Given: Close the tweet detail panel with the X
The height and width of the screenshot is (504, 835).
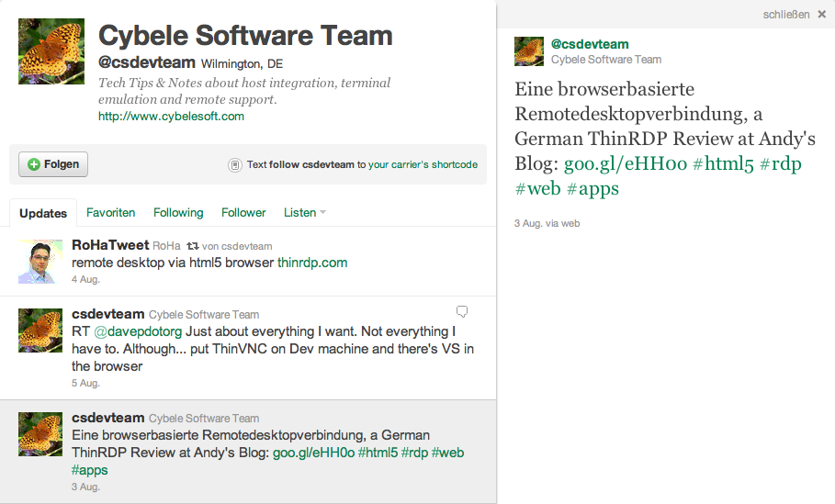Looking at the screenshot, I should pos(821,15).
